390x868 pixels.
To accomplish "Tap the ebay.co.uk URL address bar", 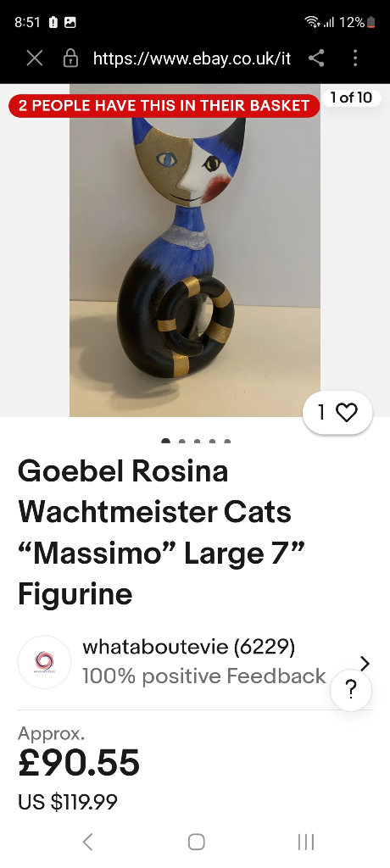I will point(192,58).
